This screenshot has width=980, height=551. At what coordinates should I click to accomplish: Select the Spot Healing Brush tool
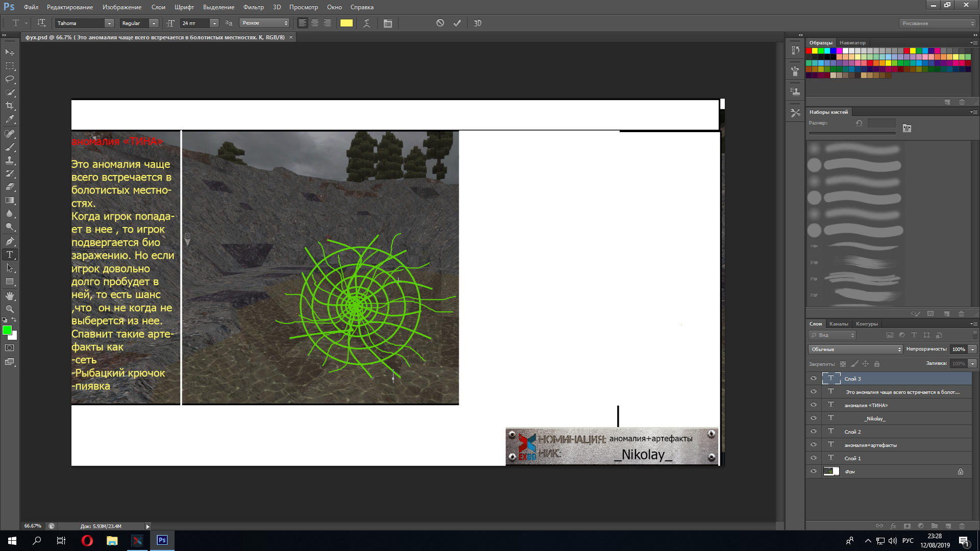coord(10,134)
